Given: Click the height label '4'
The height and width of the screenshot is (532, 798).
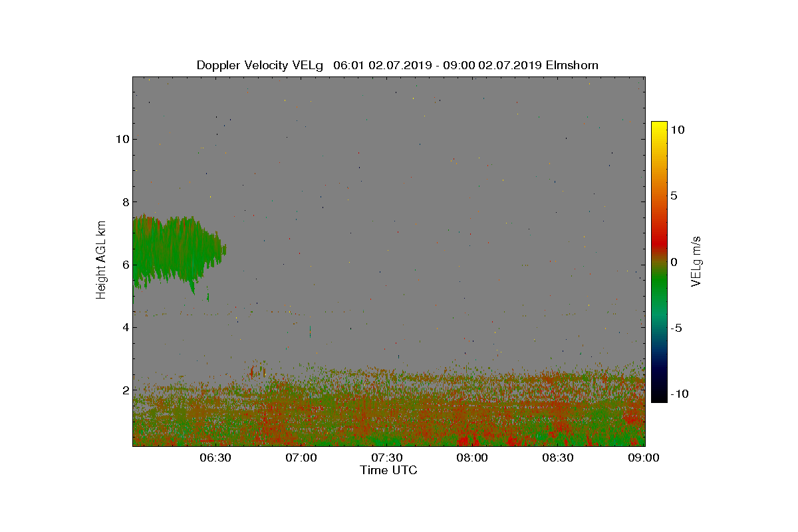Looking at the screenshot, I should tap(124, 327).
